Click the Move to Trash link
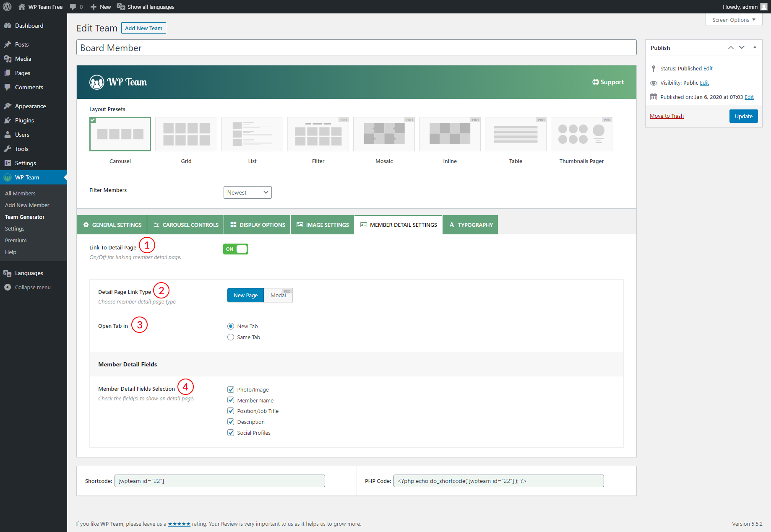This screenshot has height=532, width=771. (667, 116)
